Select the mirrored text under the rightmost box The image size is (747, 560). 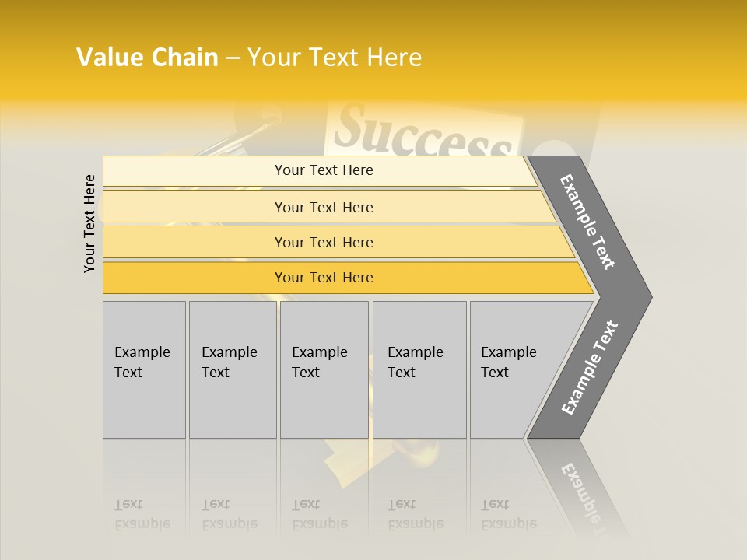[509, 514]
